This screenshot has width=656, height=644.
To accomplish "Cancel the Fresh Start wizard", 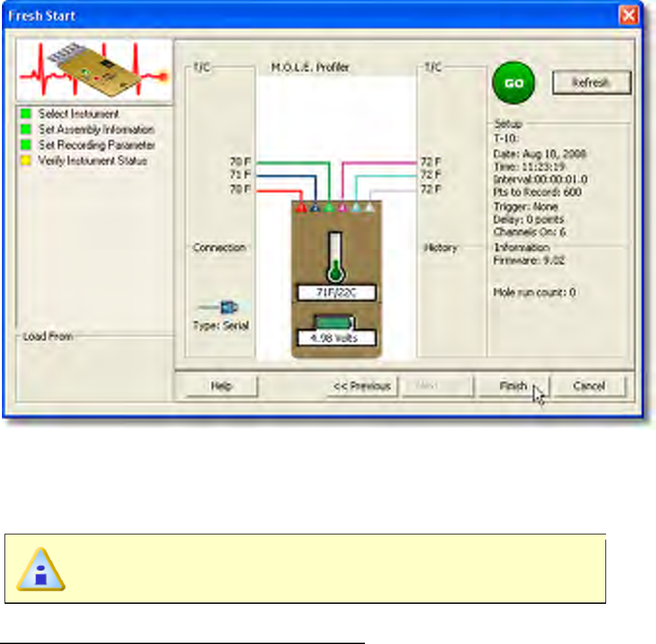I will tap(589, 386).
